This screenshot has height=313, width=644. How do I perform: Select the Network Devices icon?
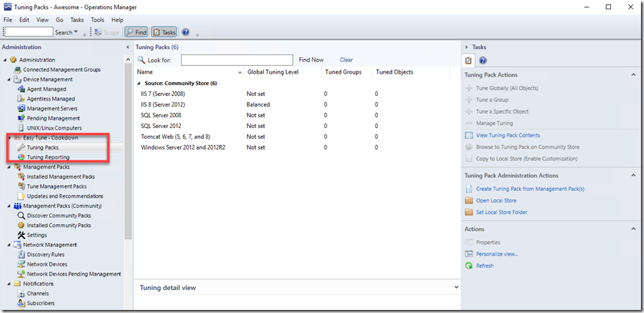21,264
